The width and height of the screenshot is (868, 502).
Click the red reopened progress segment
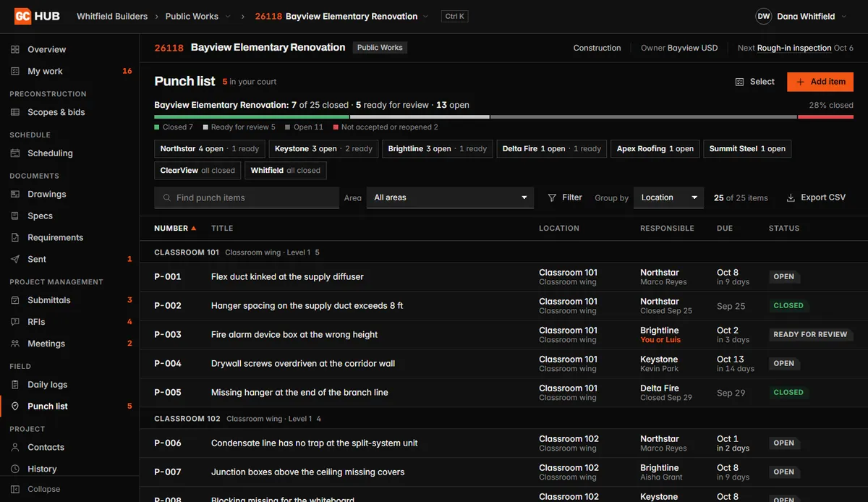tap(825, 116)
